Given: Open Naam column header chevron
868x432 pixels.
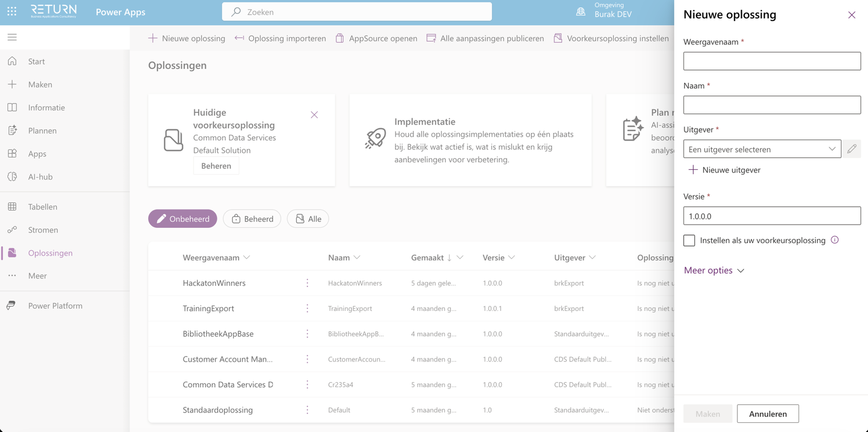Looking at the screenshot, I should (x=357, y=257).
